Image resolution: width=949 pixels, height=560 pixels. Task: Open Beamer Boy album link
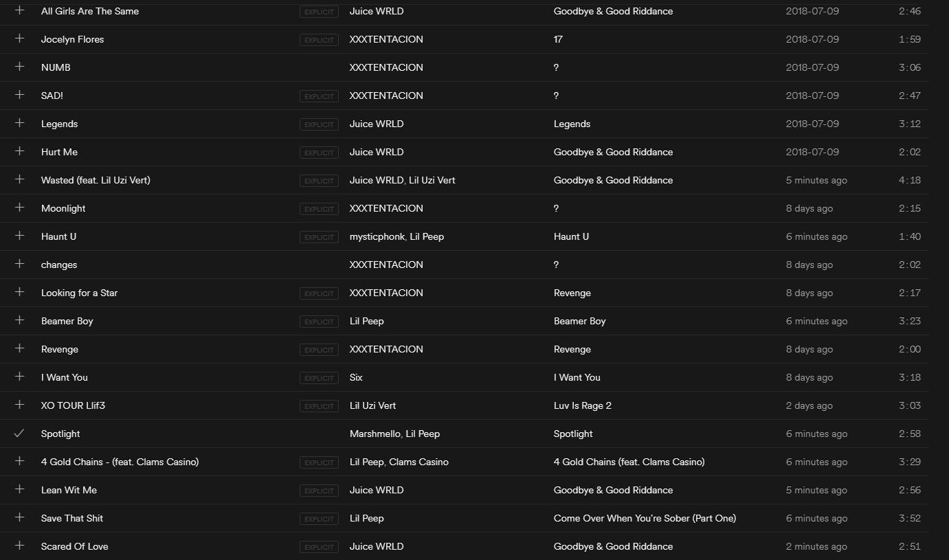580,321
